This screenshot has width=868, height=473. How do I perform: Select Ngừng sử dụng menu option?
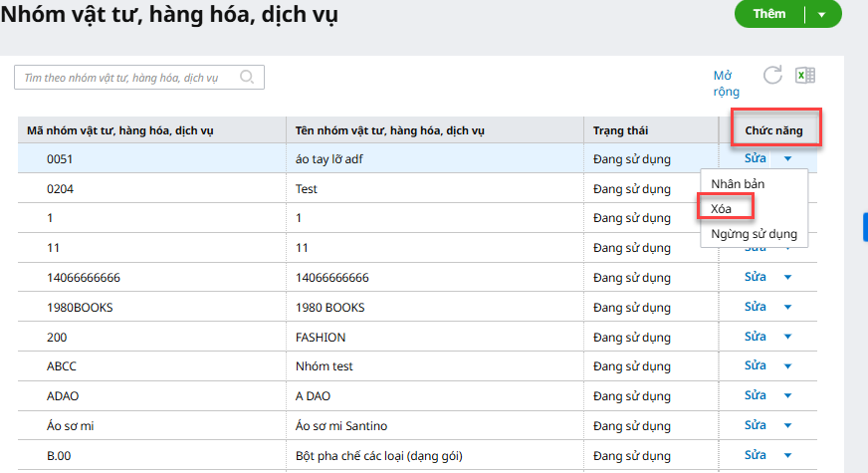[754, 234]
